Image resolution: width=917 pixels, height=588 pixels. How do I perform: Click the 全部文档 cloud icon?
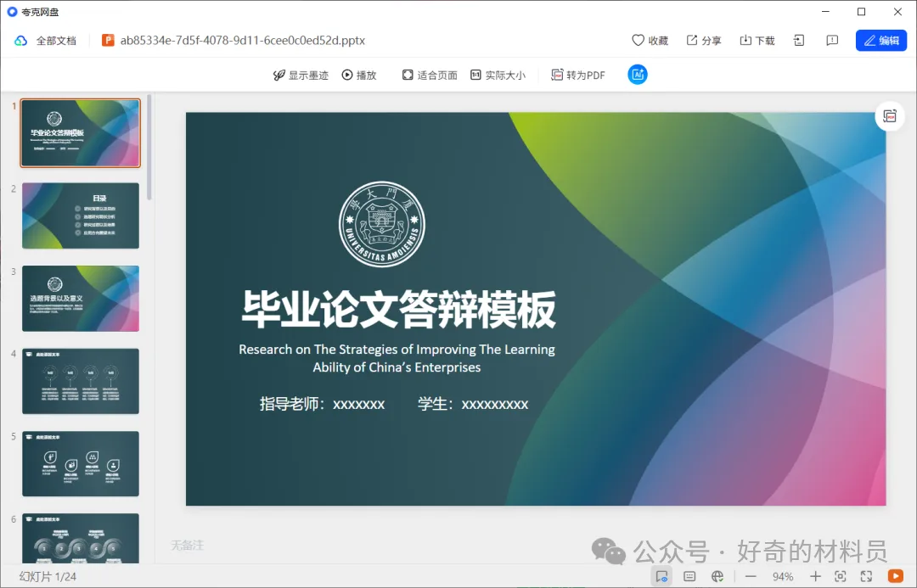(21, 41)
